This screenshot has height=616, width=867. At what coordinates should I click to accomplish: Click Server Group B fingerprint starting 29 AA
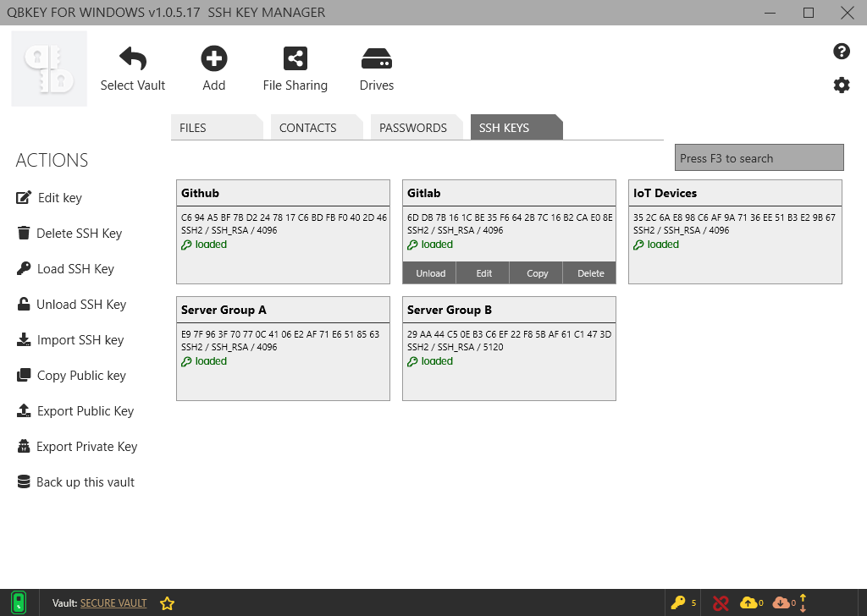pos(509,334)
